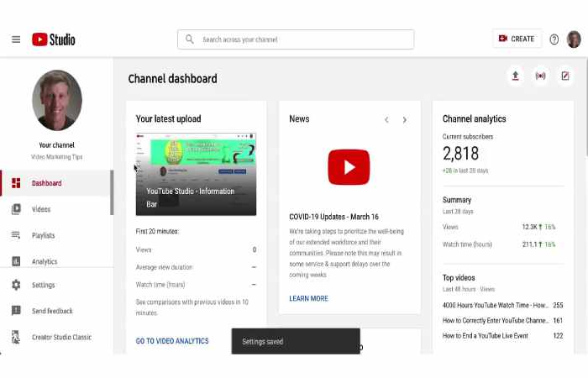Click the Settings gear icon

pos(16,285)
